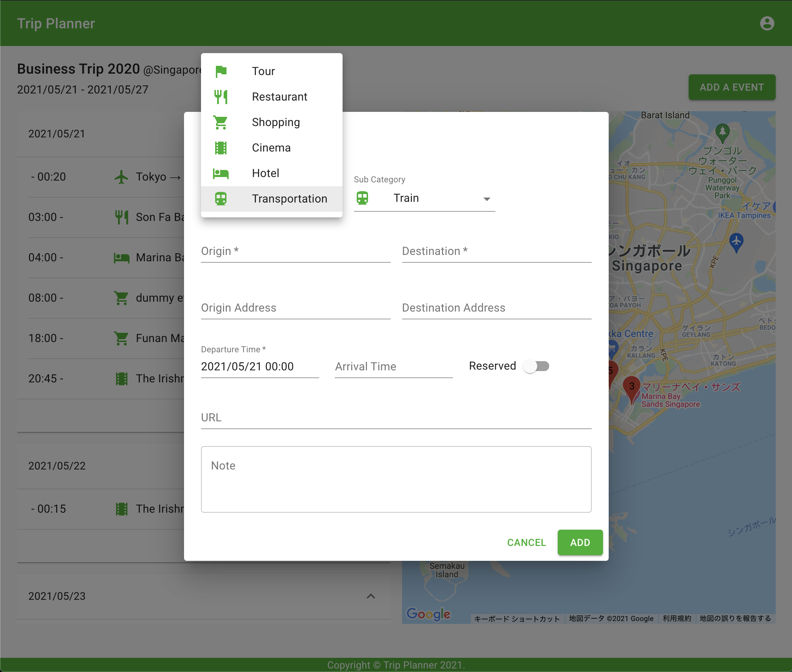This screenshot has height=672, width=792.
Task: Pick Transportation from category menu
Action: [272, 199]
